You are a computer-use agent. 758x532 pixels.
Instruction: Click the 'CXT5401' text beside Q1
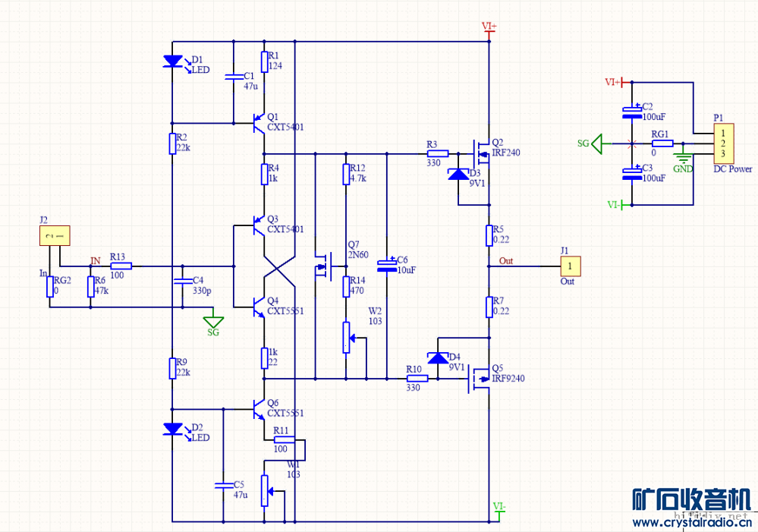(x=285, y=127)
